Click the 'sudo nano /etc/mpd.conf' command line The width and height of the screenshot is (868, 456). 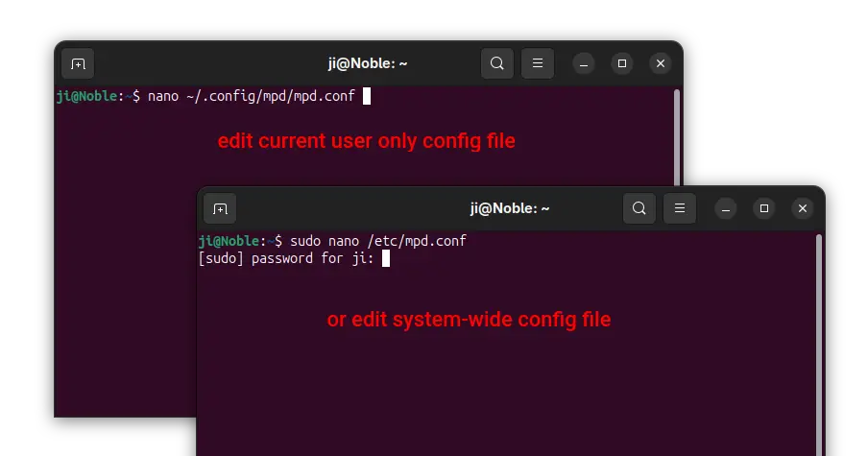pyautogui.click(x=332, y=241)
